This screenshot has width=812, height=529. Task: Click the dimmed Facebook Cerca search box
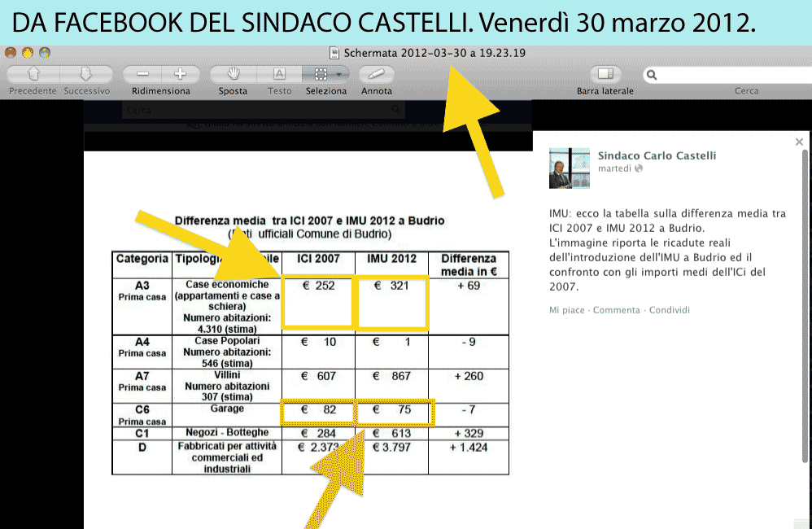click(263, 110)
